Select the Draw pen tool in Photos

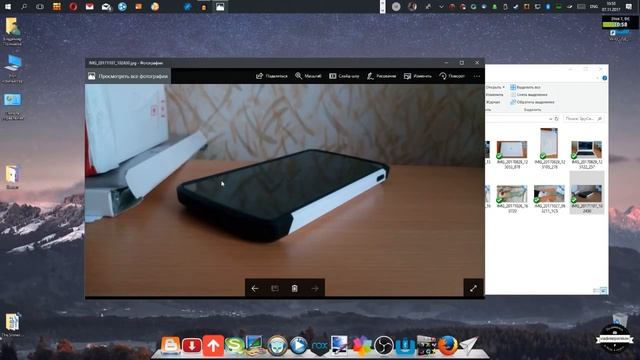(x=381, y=76)
